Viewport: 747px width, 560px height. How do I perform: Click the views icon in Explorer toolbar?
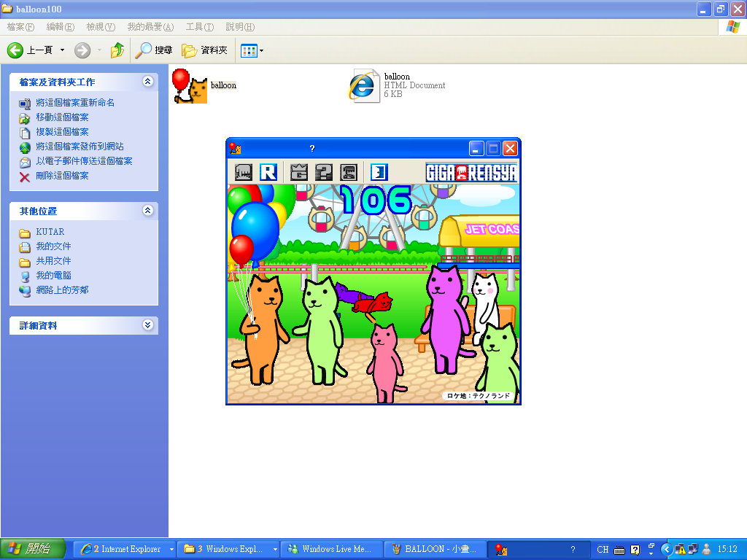click(x=249, y=50)
